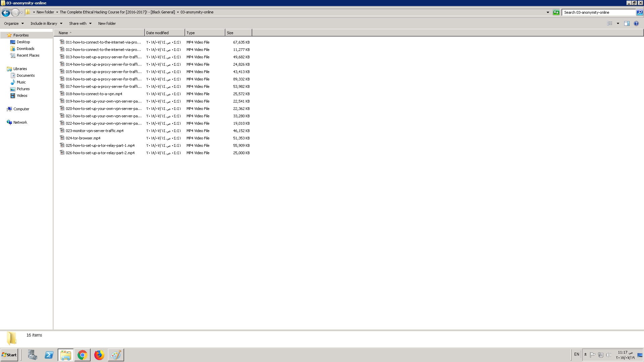Expand the view options dropdown arrow
This screenshot has width=644, height=362.
tap(618, 23)
